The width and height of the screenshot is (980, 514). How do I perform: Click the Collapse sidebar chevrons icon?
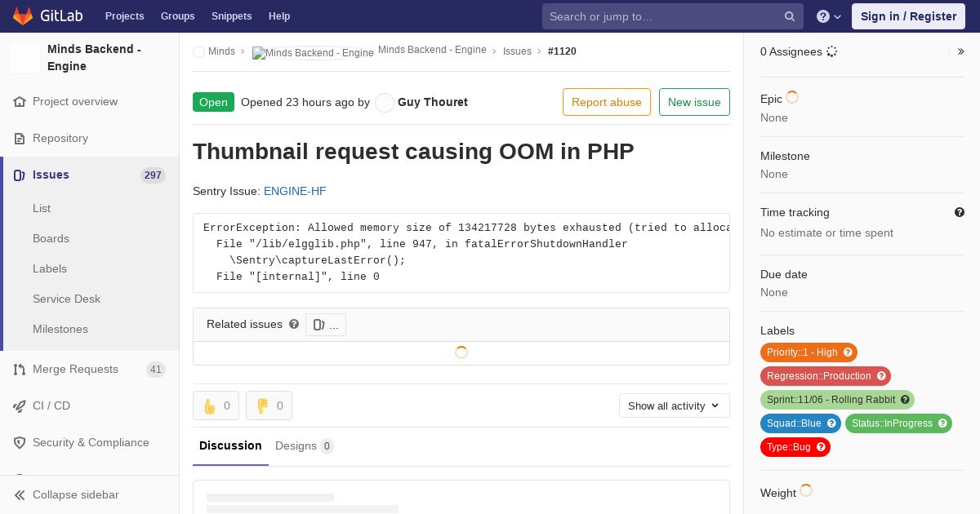coord(20,495)
